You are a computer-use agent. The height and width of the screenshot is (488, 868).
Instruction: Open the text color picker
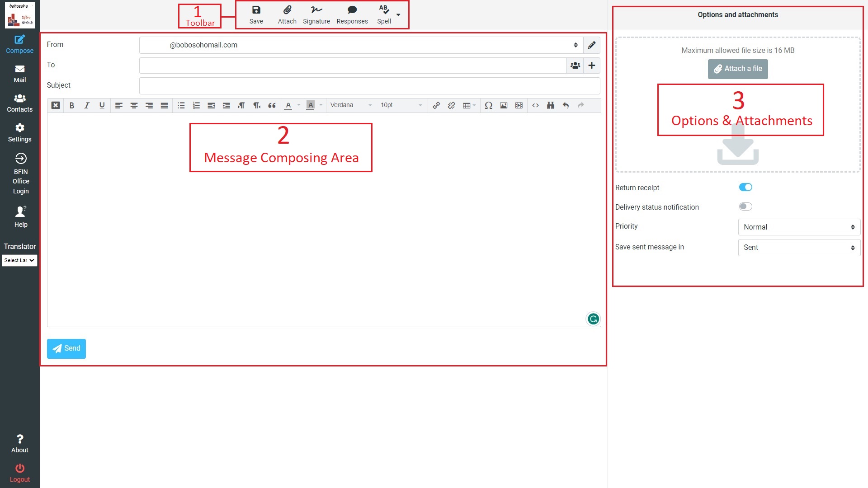point(288,105)
